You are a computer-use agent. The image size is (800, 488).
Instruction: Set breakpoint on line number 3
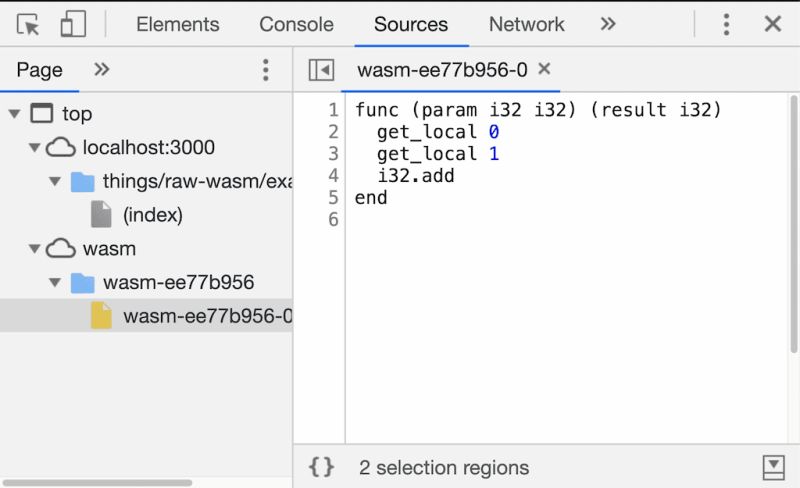click(x=333, y=154)
